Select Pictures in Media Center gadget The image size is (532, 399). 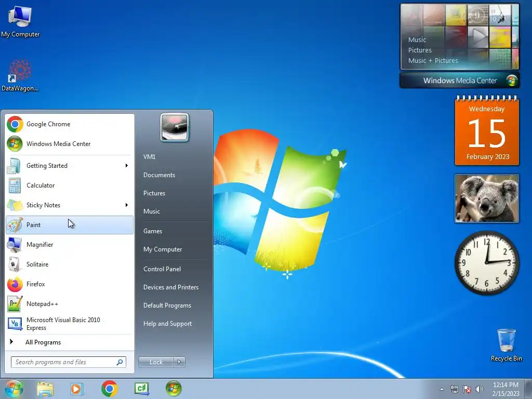pos(420,50)
